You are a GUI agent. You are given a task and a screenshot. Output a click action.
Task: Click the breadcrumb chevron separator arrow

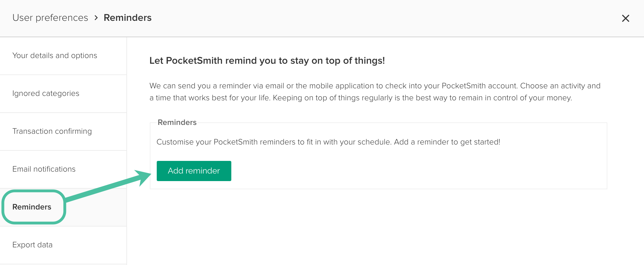[x=96, y=18]
